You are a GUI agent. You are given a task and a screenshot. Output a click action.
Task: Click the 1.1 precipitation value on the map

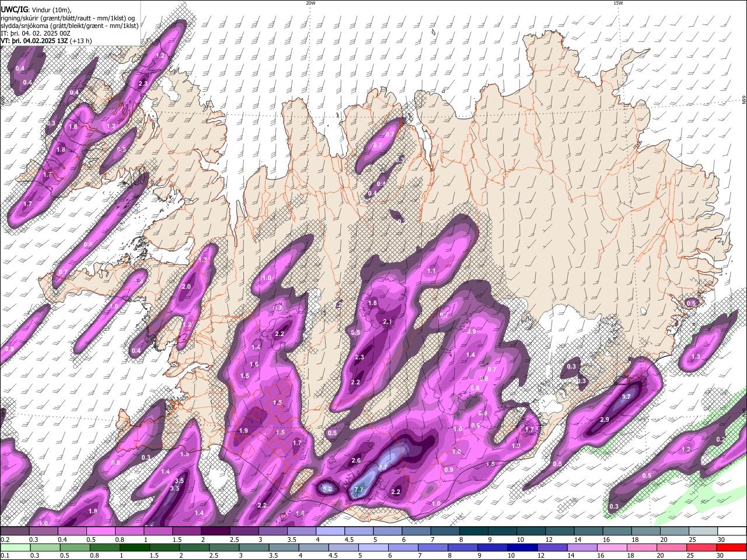point(431,271)
